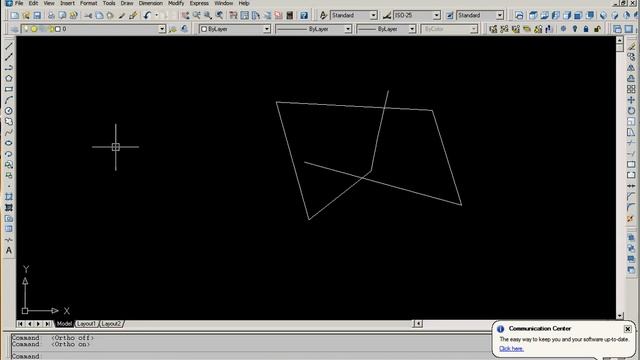Click the Help question mark icon
Viewport: 640px width, 360px height.
pyautogui.click(x=304, y=16)
